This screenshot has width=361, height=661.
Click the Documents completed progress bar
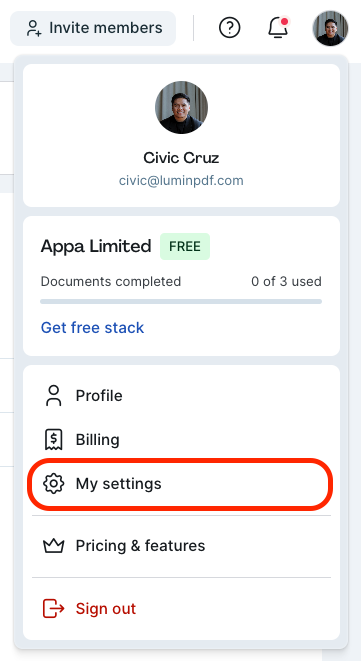181,301
